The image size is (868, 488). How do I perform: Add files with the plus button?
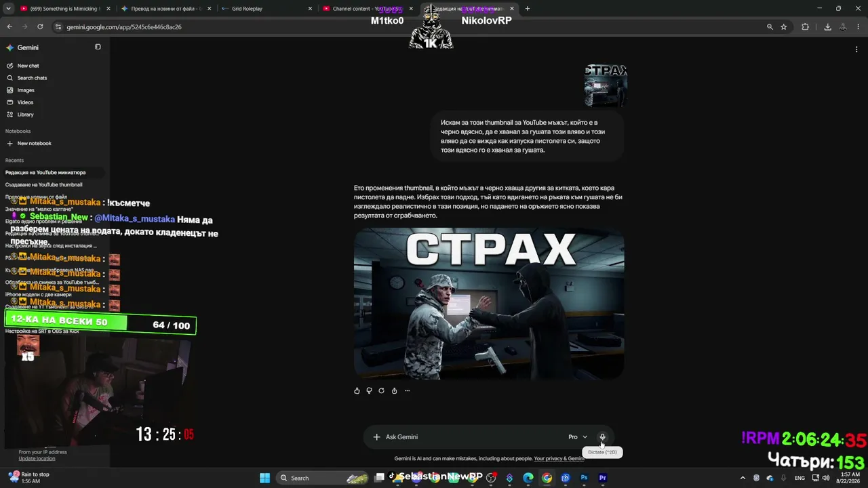click(x=376, y=437)
